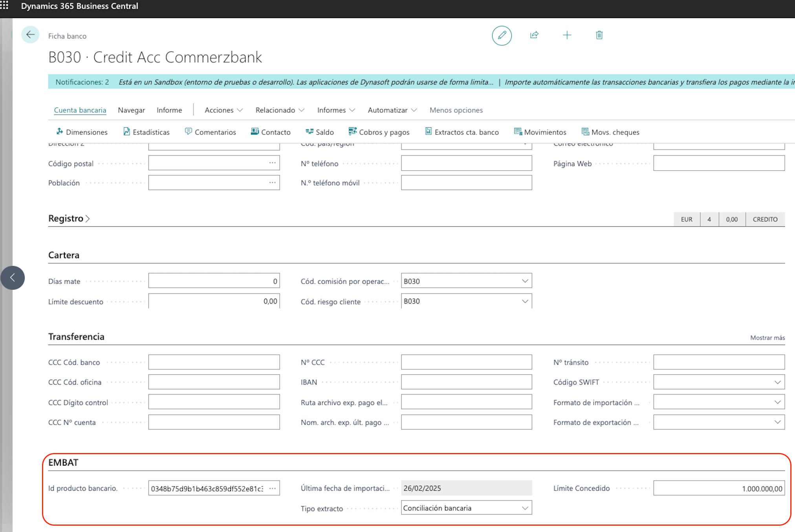
Task: Click Mostrar más in Transferencia
Action: point(768,338)
